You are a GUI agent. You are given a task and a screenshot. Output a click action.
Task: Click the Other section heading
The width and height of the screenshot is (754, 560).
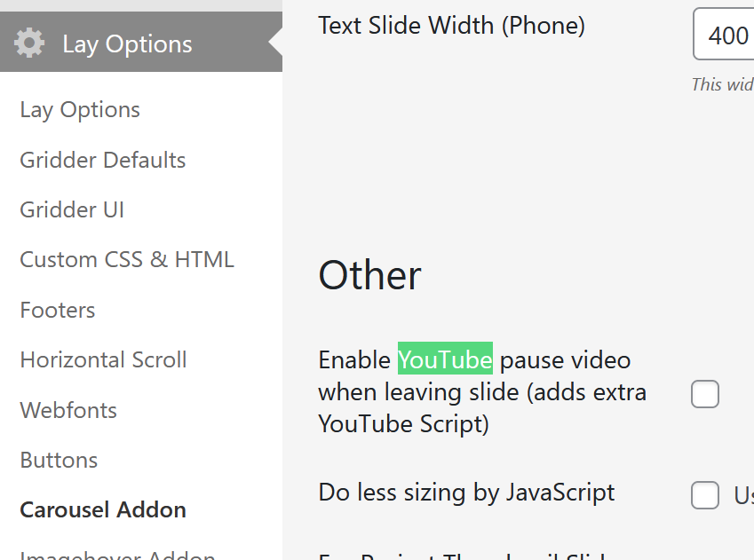(x=369, y=276)
